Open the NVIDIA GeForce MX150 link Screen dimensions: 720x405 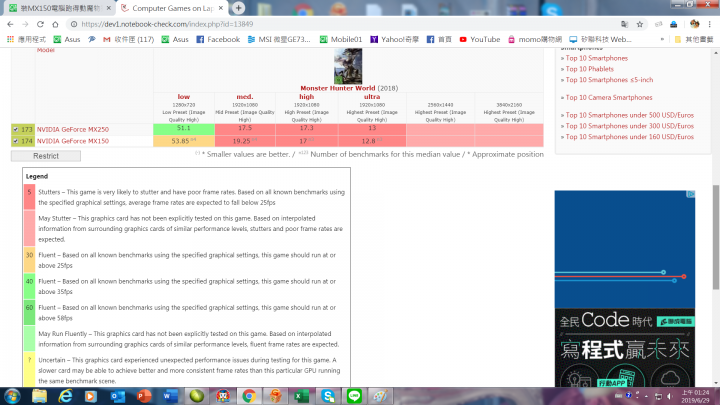click(x=73, y=141)
